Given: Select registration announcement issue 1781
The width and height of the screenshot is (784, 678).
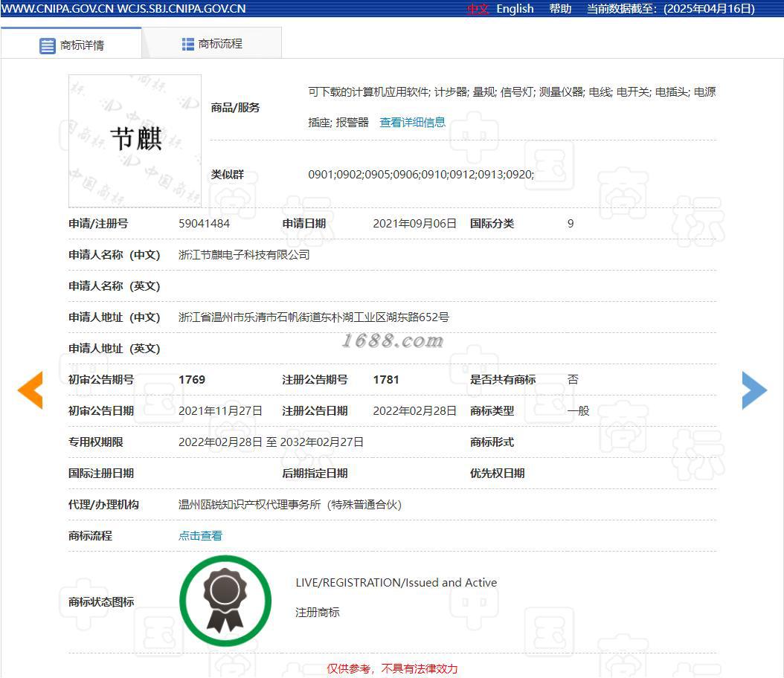Looking at the screenshot, I should (x=386, y=380).
